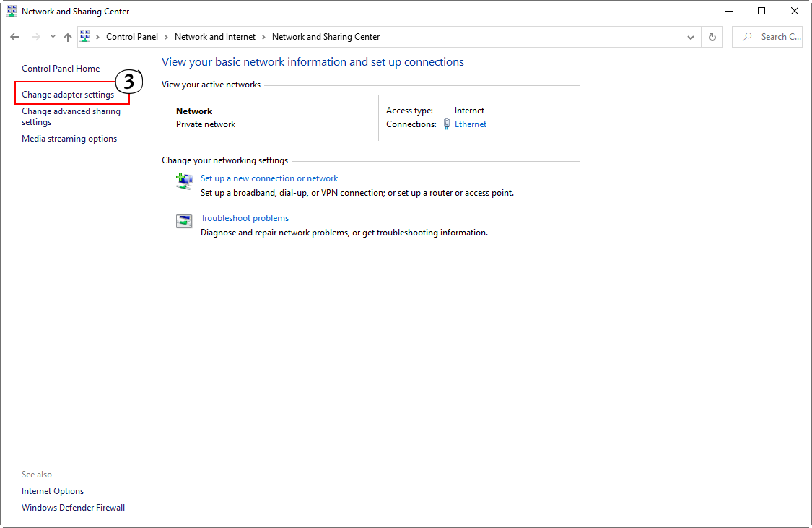Expand the chevron right after Control Panel breadcrumb

coord(166,37)
